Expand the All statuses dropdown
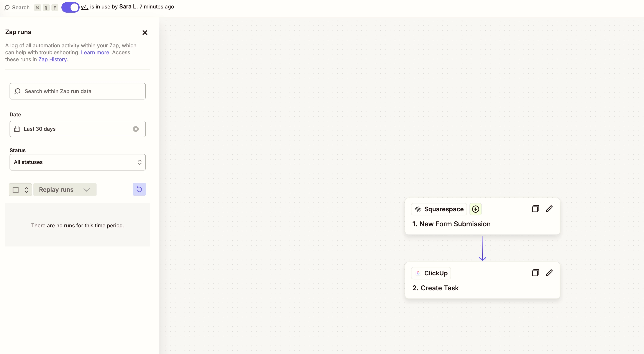This screenshot has width=644, height=354. 77,162
